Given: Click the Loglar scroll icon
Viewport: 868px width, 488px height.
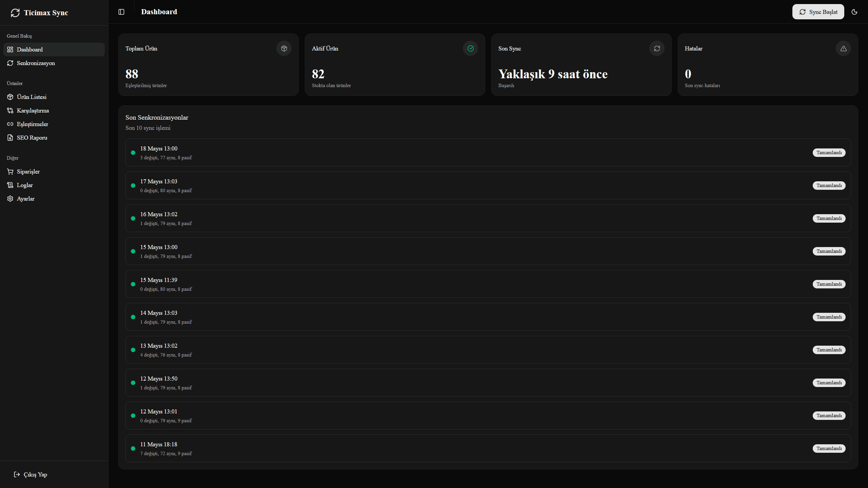Looking at the screenshot, I should click(10, 185).
